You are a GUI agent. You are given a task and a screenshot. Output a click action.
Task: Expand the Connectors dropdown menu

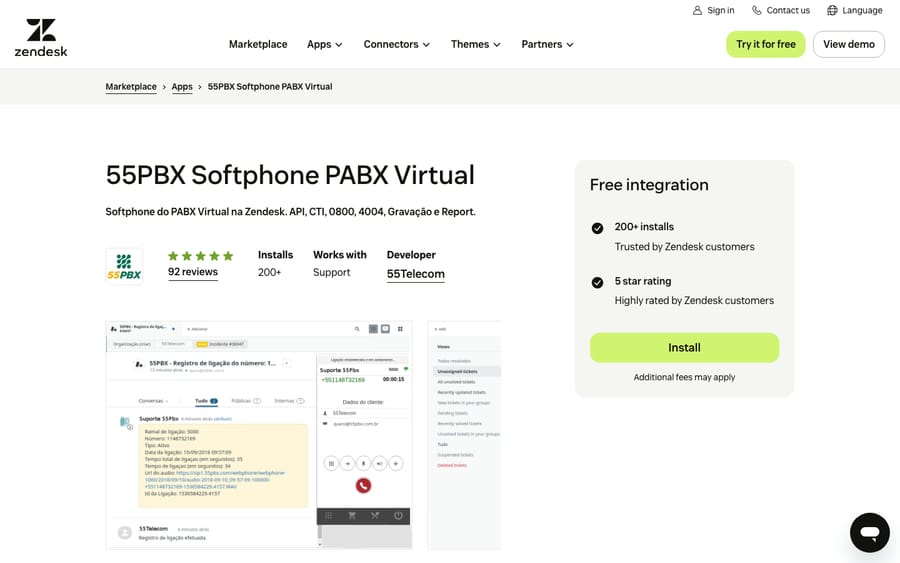pos(396,44)
